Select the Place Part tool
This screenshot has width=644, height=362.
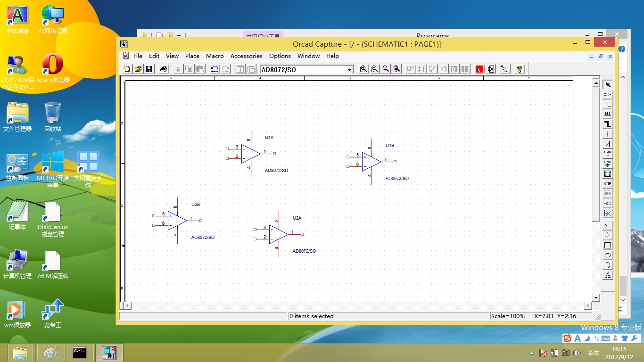click(608, 94)
